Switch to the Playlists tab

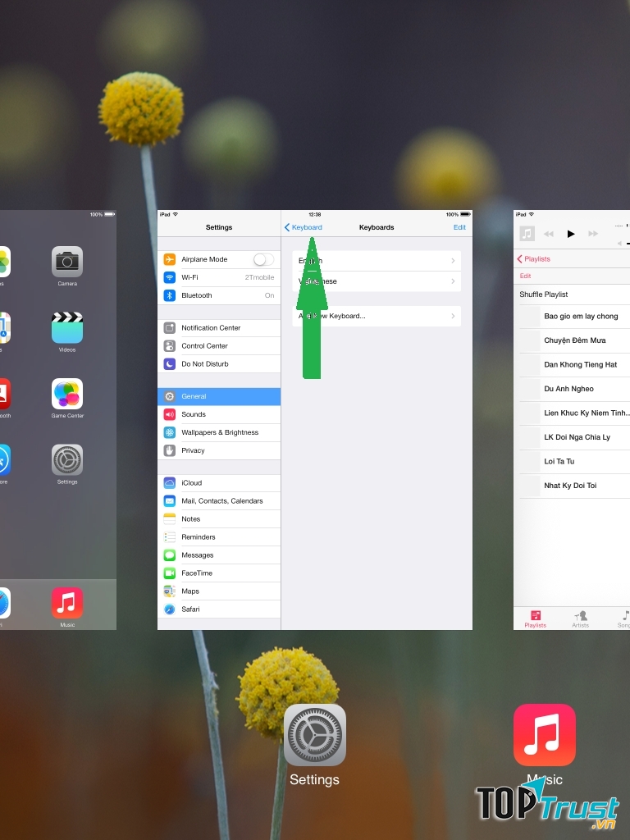pyautogui.click(x=535, y=619)
